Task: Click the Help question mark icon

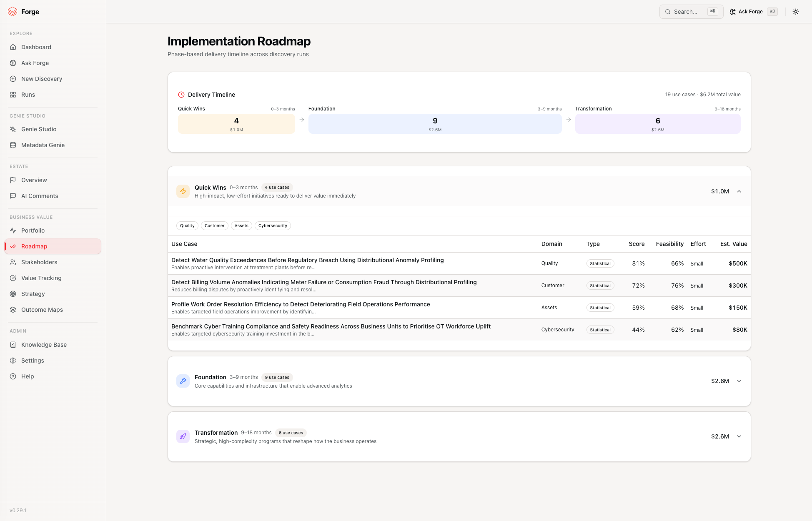Action: point(13,376)
